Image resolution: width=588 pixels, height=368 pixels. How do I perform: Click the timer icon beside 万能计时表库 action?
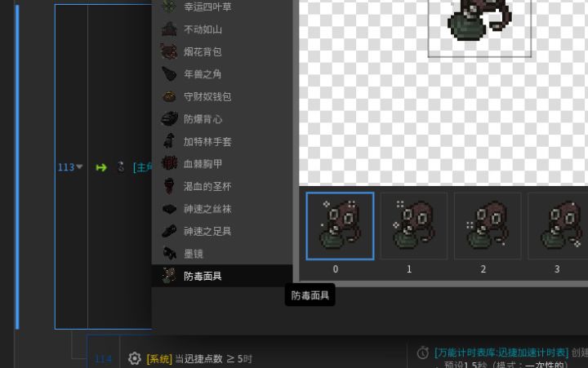tap(423, 352)
